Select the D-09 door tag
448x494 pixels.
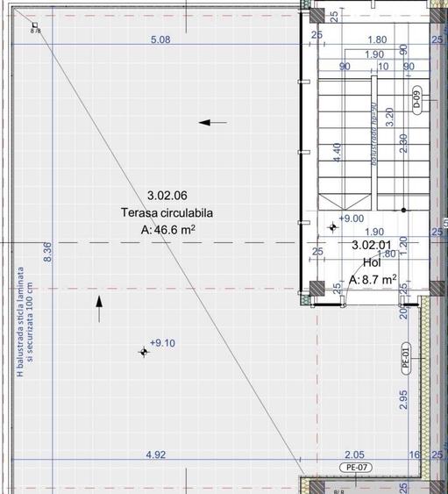(x=416, y=100)
